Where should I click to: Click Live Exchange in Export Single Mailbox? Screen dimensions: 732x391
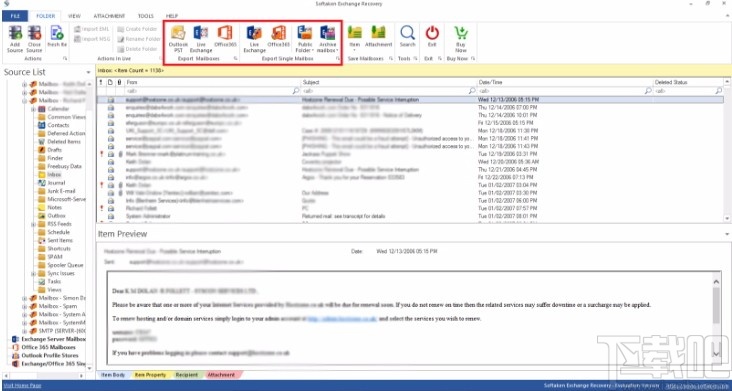[254, 38]
